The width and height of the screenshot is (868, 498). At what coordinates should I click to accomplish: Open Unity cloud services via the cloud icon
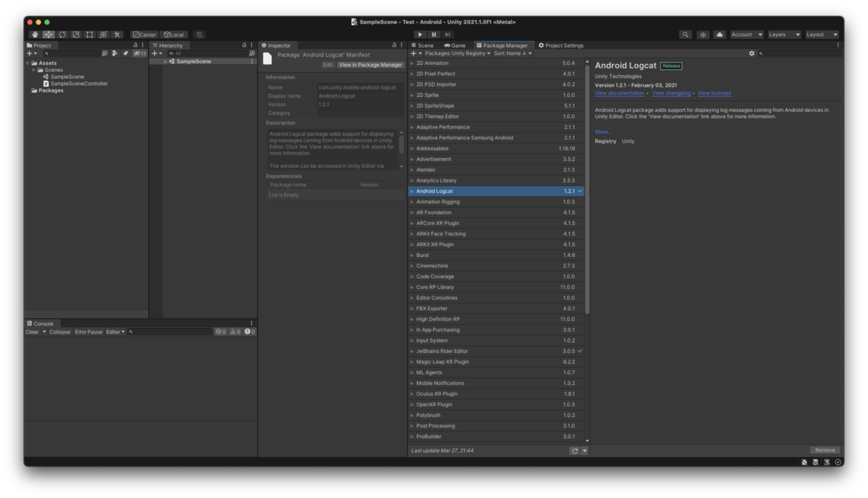[x=719, y=34]
